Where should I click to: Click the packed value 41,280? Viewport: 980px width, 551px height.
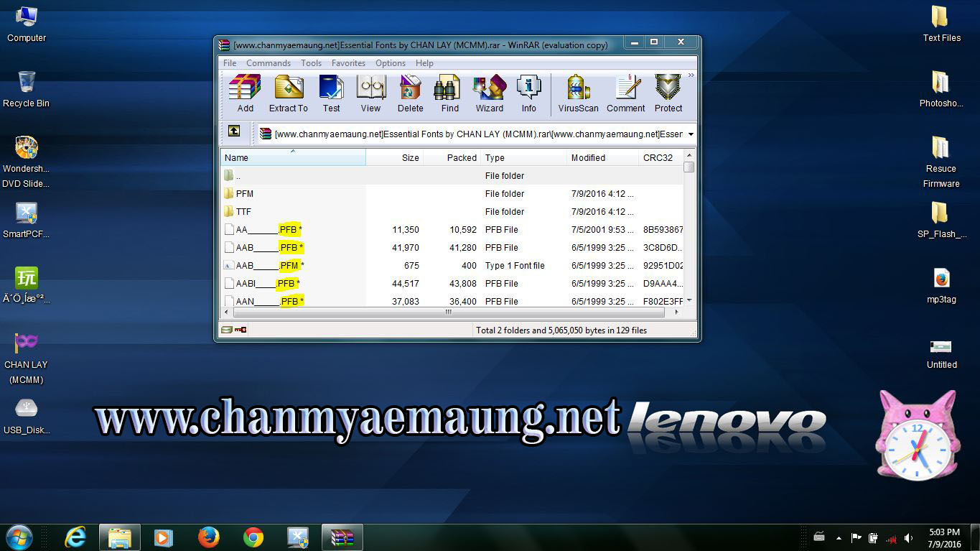coord(462,248)
